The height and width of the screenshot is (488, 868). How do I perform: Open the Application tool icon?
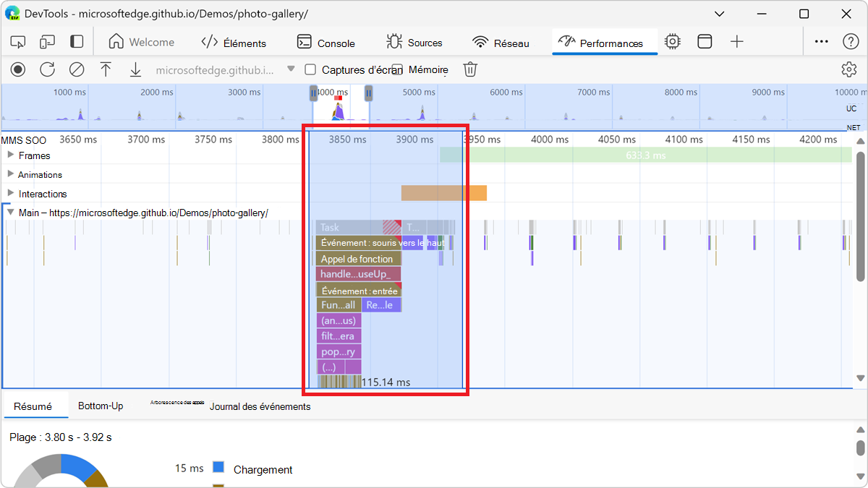pos(705,42)
